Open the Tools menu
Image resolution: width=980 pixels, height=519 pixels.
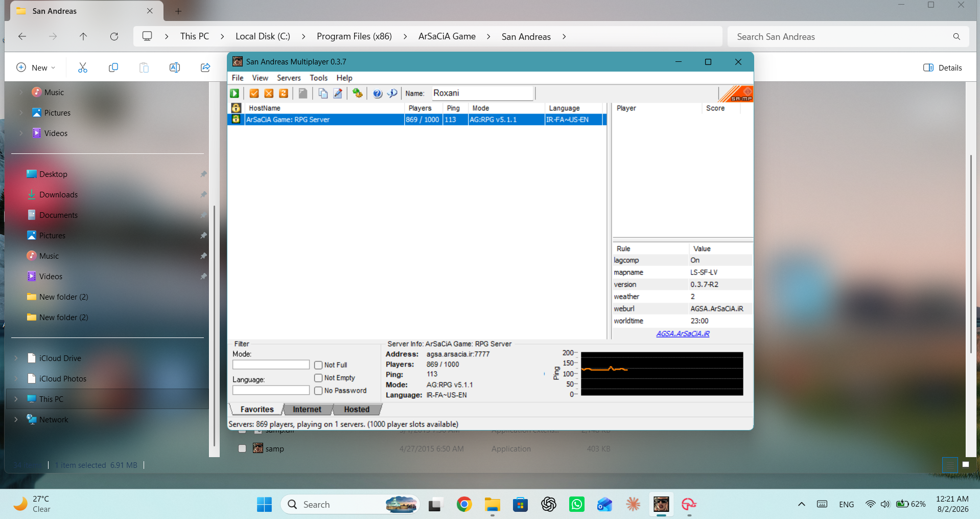[318, 78]
